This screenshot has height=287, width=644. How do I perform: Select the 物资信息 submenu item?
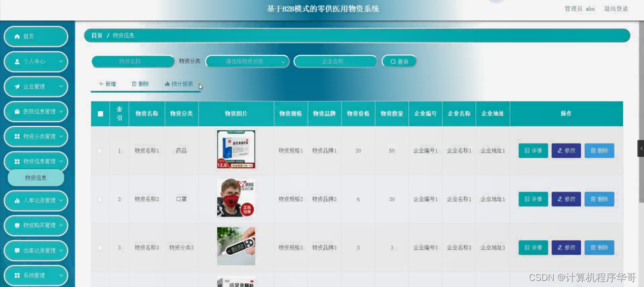35,178
